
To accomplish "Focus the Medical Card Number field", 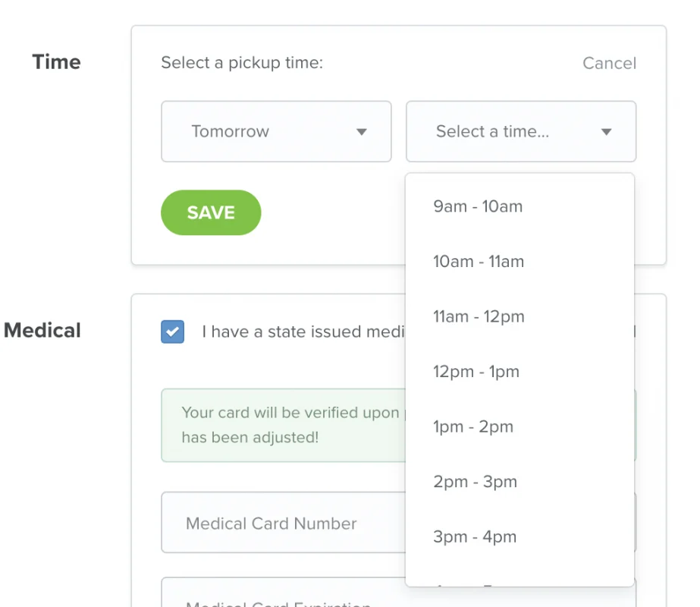I will 281,524.
